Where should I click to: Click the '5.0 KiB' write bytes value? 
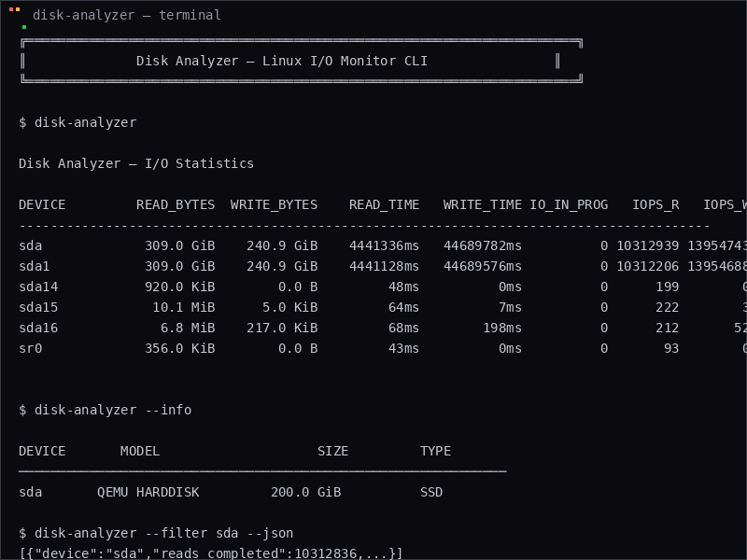point(289,308)
